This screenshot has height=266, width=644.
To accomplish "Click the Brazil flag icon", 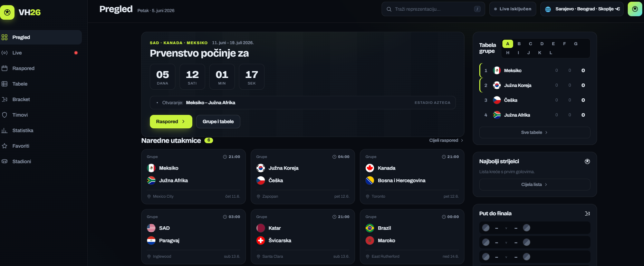I will [370, 228].
